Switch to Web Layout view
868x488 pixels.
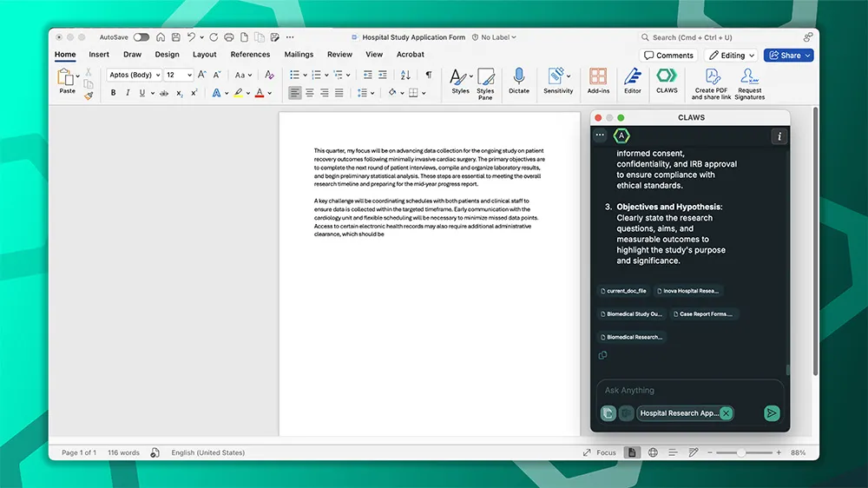coord(654,452)
